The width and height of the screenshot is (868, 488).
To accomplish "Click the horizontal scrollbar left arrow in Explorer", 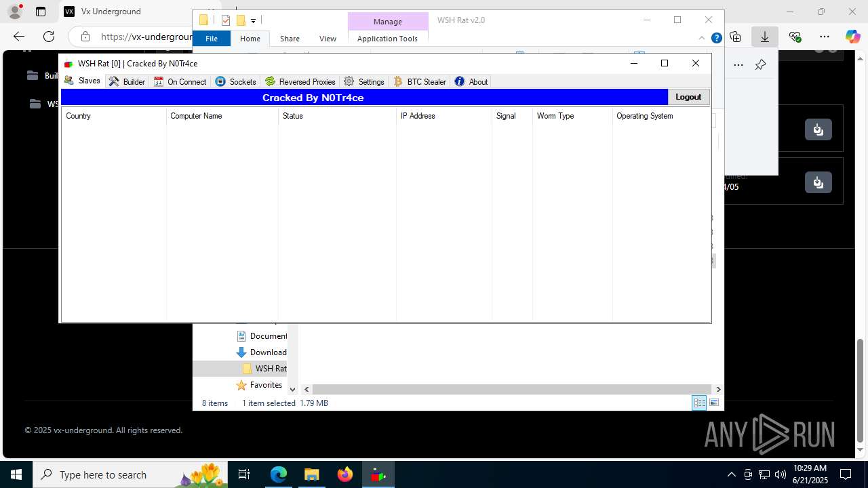I will click(307, 389).
